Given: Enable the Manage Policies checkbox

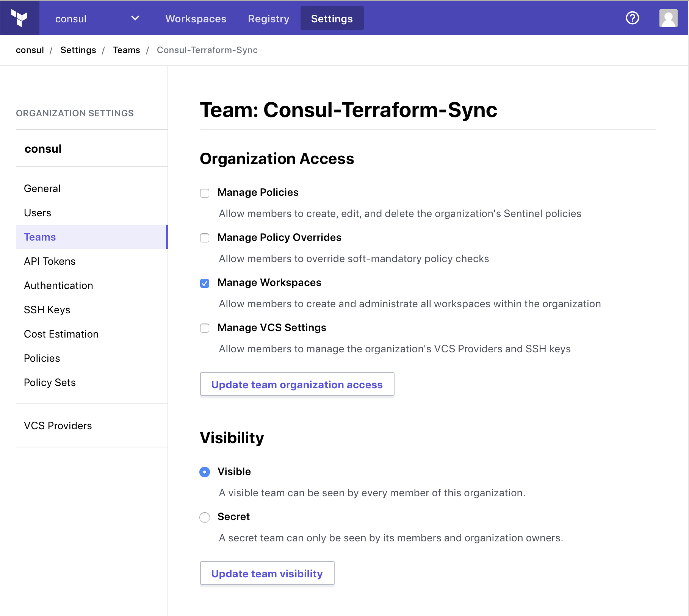Looking at the screenshot, I should tap(205, 193).
